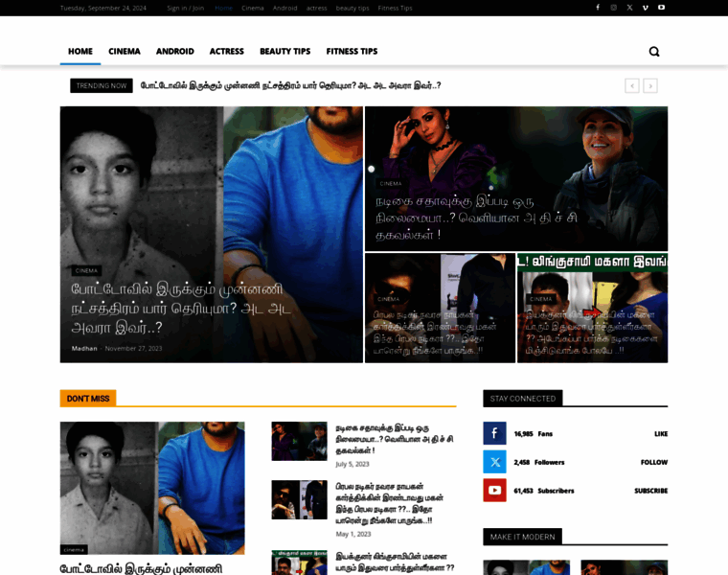Click Instagram icon in top bar
The height and width of the screenshot is (575, 728).
pyautogui.click(x=614, y=8)
